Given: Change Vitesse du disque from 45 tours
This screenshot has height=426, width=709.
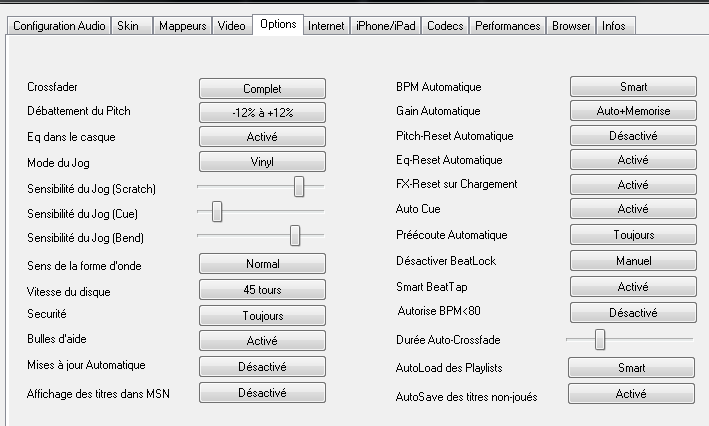Looking at the screenshot, I should [262, 291].
